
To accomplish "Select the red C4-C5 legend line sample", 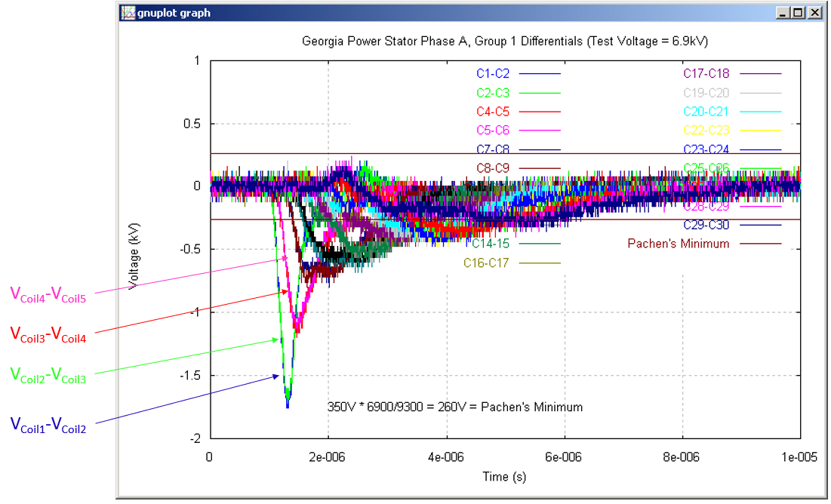I will pos(540,111).
